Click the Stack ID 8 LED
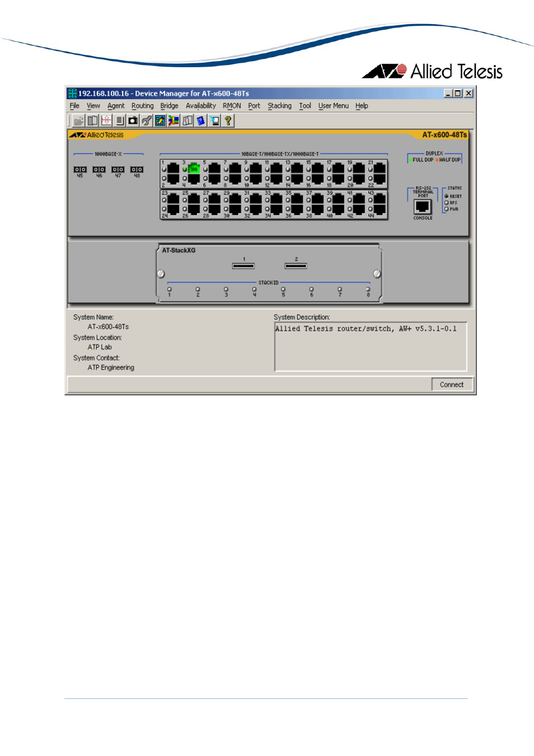534x756 pixels. pyautogui.click(x=368, y=290)
